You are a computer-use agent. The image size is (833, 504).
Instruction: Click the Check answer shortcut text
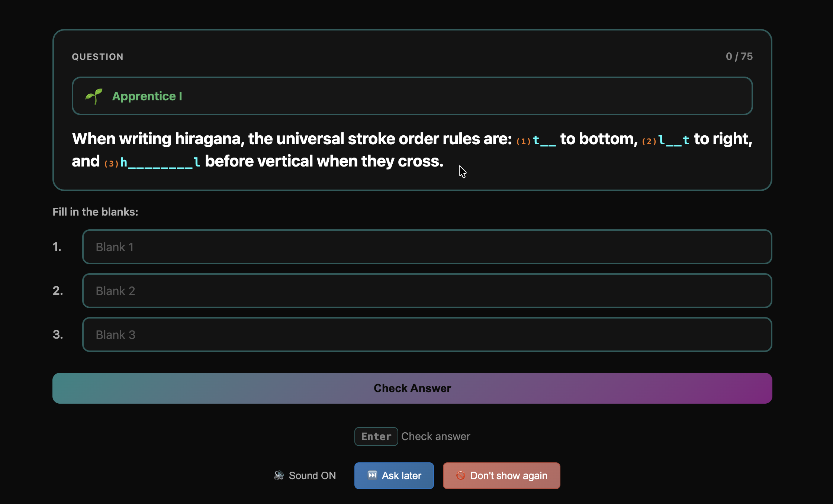(x=435, y=436)
